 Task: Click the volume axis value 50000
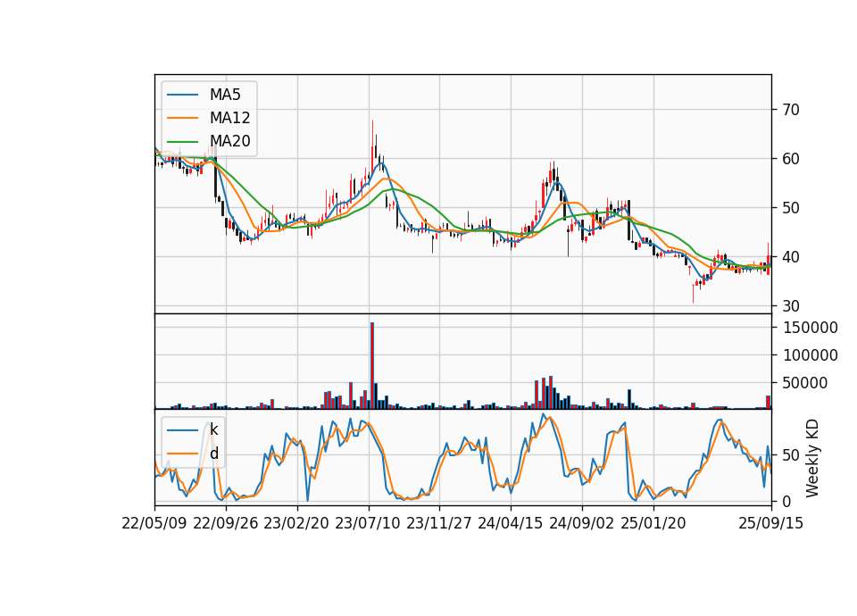click(x=804, y=383)
